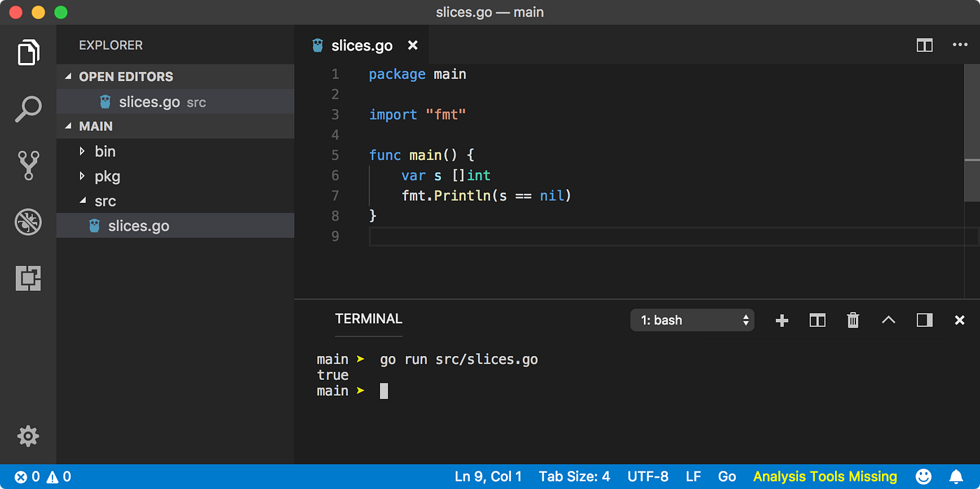This screenshot has height=489, width=980.
Task: Open the Source Control view
Action: (28, 166)
